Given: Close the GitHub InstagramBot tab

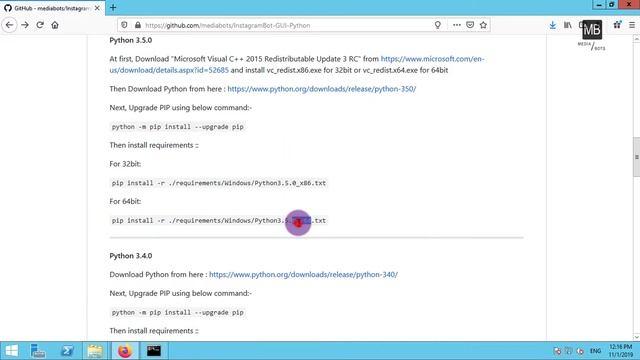Looking at the screenshot, I should point(97,8).
